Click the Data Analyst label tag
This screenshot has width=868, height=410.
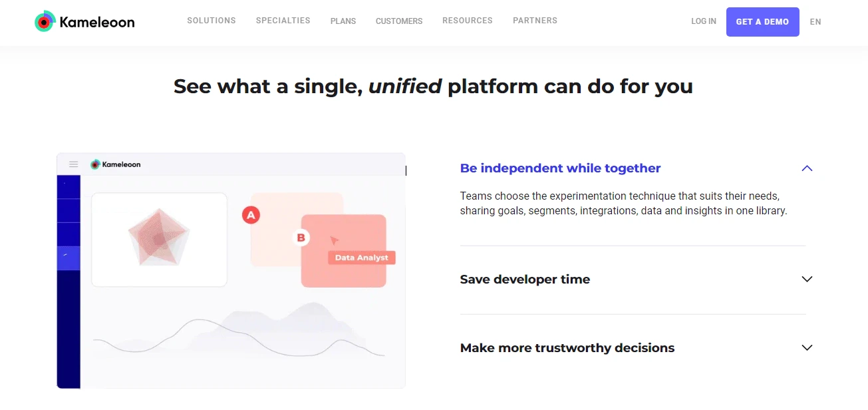click(362, 258)
